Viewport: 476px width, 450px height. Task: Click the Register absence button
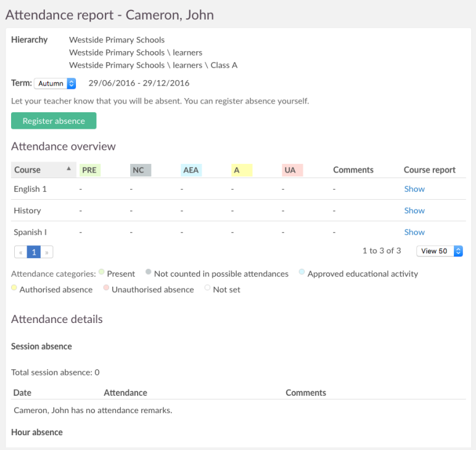click(x=54, y=121)
